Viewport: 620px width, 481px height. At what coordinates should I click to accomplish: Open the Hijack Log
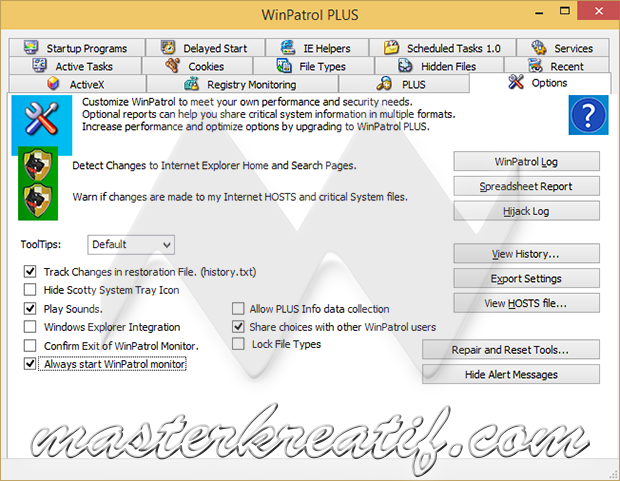point(526,211)
